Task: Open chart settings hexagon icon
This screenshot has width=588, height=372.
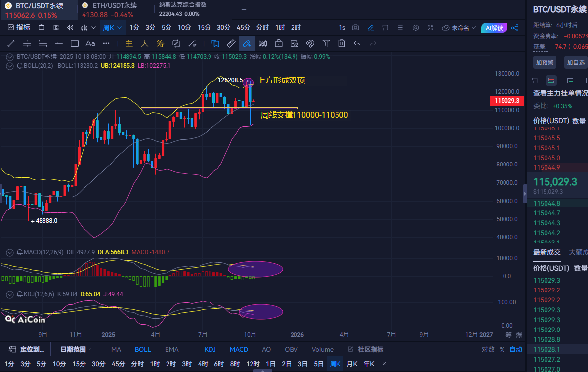Action: coord(415,27)
